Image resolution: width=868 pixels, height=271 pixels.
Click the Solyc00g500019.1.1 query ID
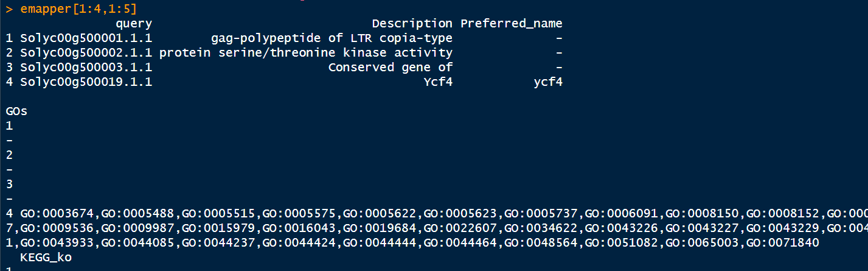tap(86, 82)
